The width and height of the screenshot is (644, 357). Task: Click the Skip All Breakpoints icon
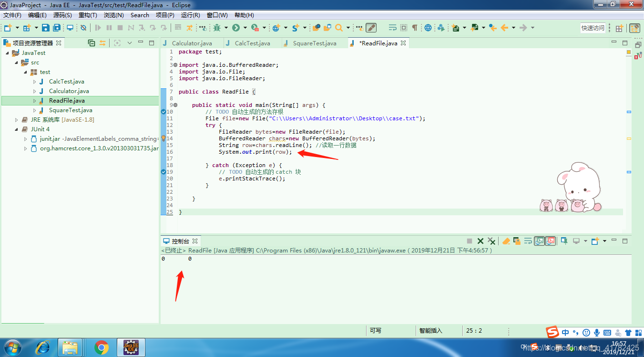83,28
